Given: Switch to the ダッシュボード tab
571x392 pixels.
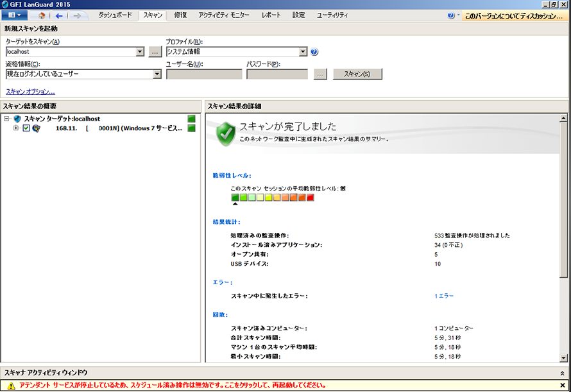Looking at the screenshot, I should (115, 15).
